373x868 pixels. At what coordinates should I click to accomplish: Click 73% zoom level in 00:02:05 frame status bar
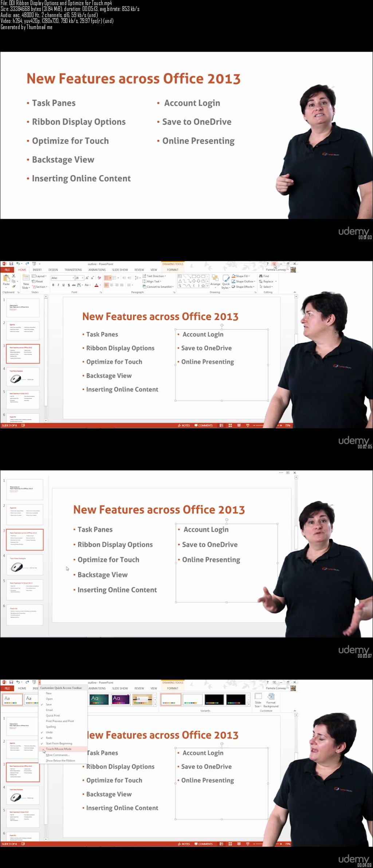288,425
